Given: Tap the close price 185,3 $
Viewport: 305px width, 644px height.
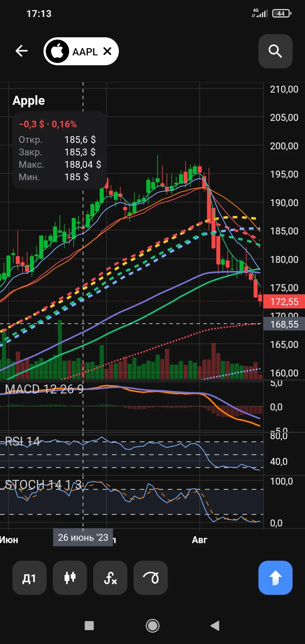Looking at the screenshot, I should (x=80, y=152).
